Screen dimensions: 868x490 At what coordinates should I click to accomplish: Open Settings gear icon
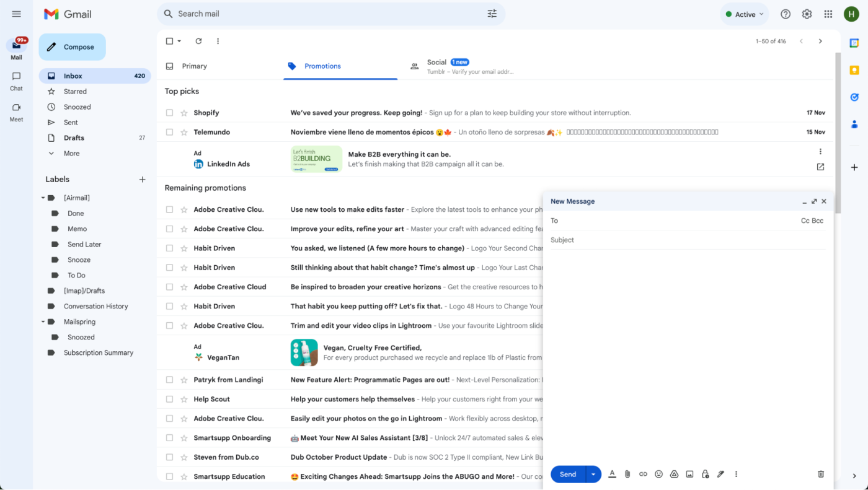tap(807, 14)
